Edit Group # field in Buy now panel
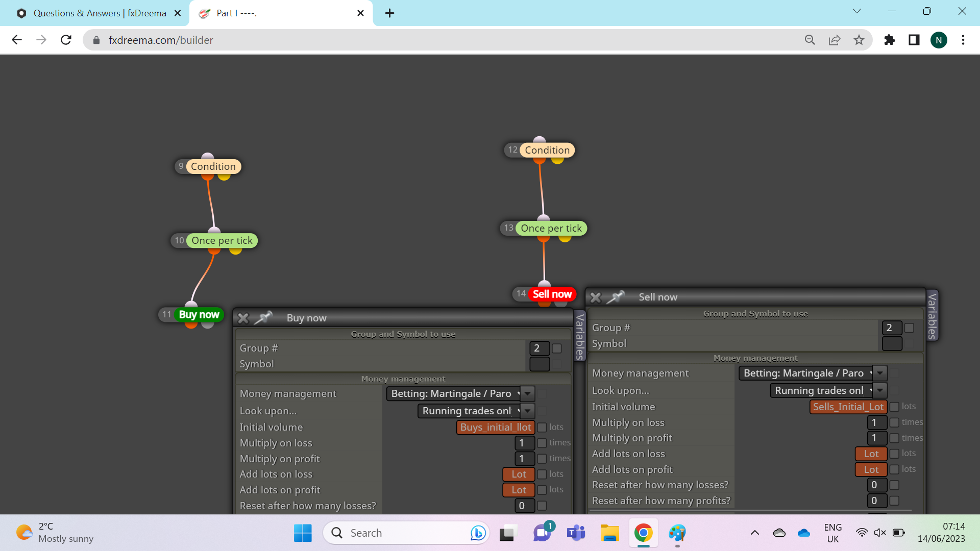 [x=540, y=348]
